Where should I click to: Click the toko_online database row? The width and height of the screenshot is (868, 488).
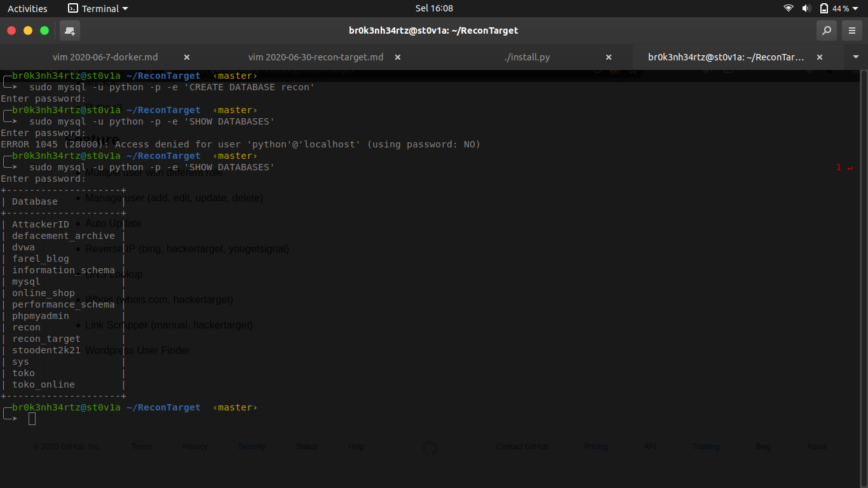coord(63,384)
